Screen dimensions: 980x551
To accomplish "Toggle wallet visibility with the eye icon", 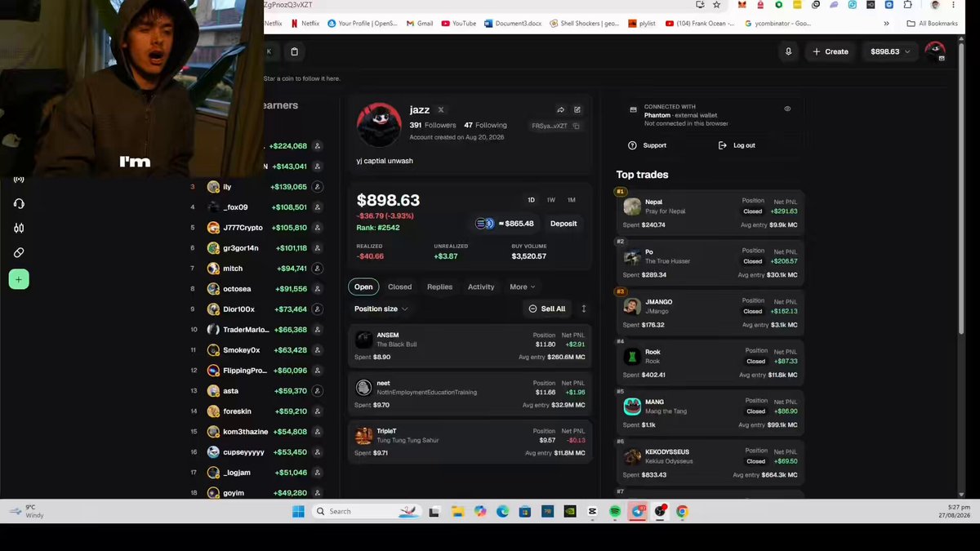I will pos(787,109).
